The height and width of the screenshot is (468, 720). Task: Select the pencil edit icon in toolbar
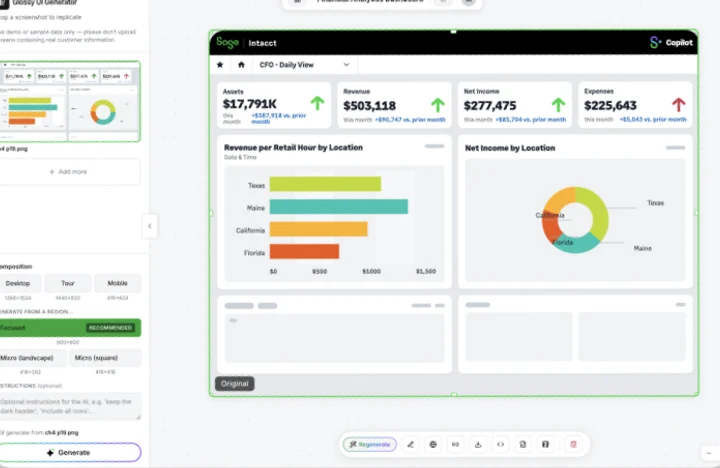(411, 444)
